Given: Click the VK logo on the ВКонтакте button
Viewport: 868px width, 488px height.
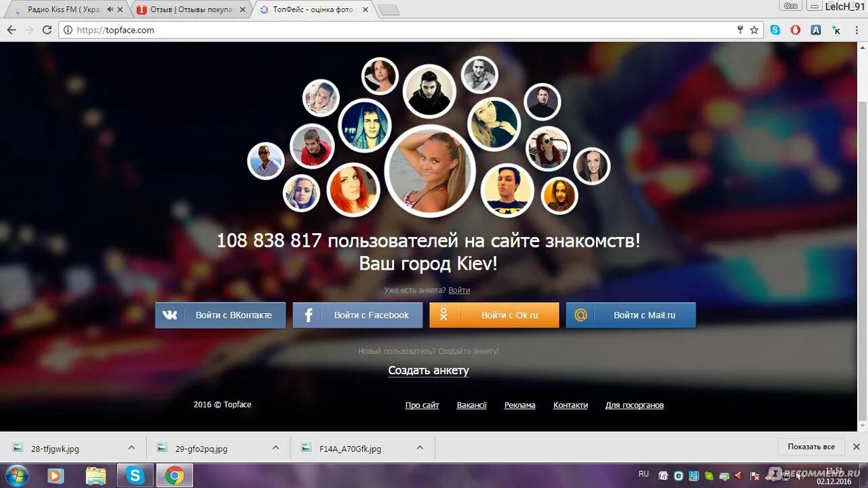Looking at the screenshot, I should (170, 315).
